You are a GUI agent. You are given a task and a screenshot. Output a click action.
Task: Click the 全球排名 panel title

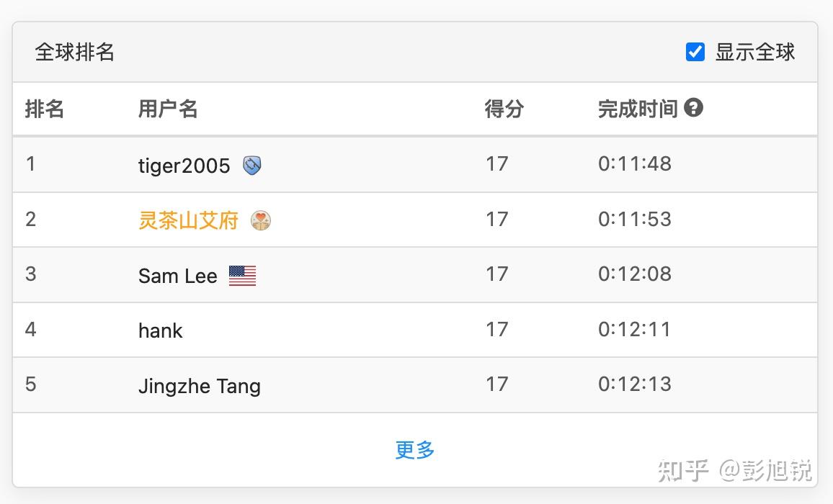[x=74, y=52]
